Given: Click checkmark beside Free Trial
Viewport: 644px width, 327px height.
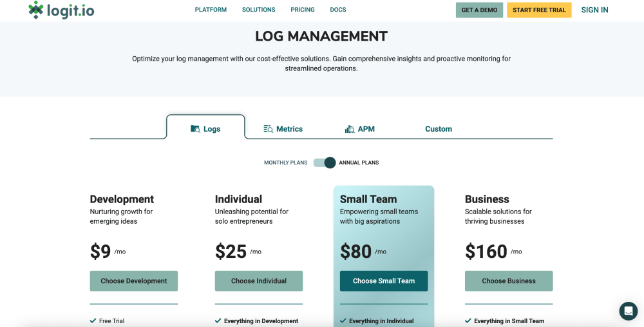Looking at the screenshot, I should tap(93, 321).
